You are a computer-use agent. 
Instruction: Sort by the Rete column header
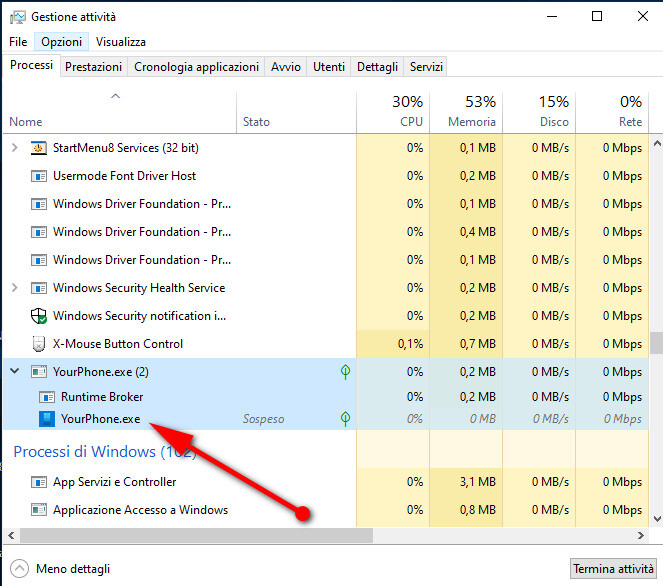pos(612,112)
